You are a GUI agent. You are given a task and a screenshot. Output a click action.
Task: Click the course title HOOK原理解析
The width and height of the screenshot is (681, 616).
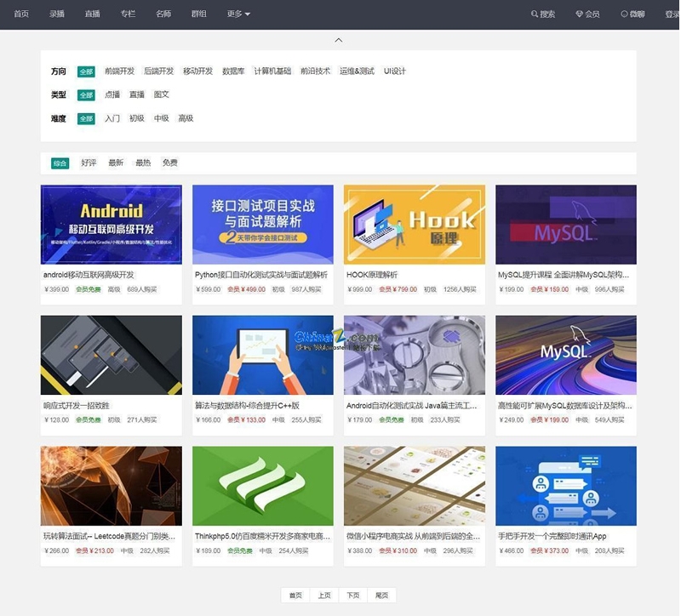click(372, 275)
